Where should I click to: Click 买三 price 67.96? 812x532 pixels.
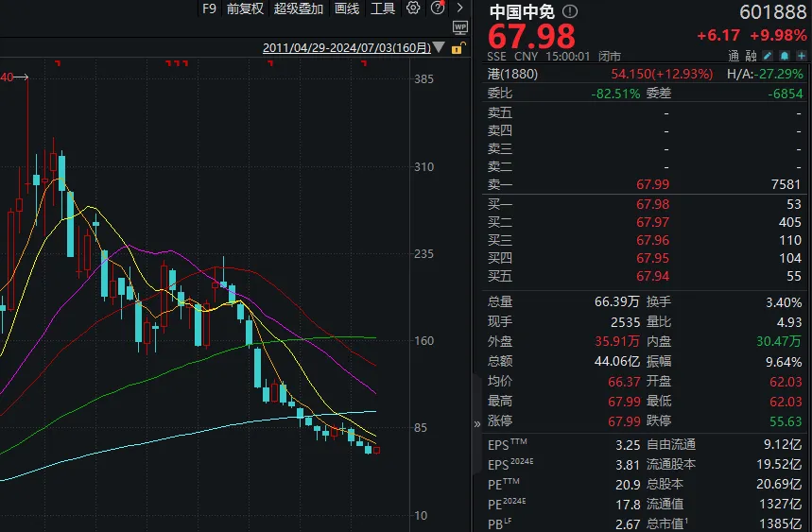click(652, 241)
